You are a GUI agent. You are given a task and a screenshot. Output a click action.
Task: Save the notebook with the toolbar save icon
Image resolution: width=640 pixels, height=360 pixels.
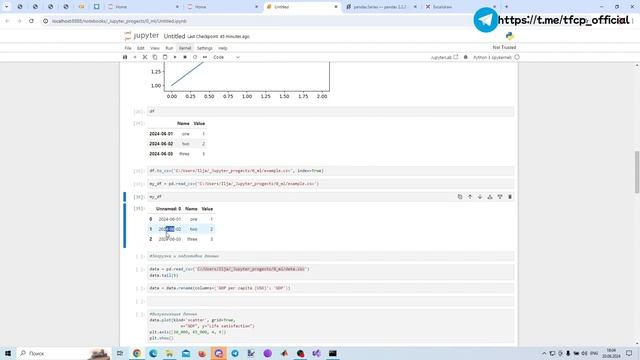(x=125, y=58)
